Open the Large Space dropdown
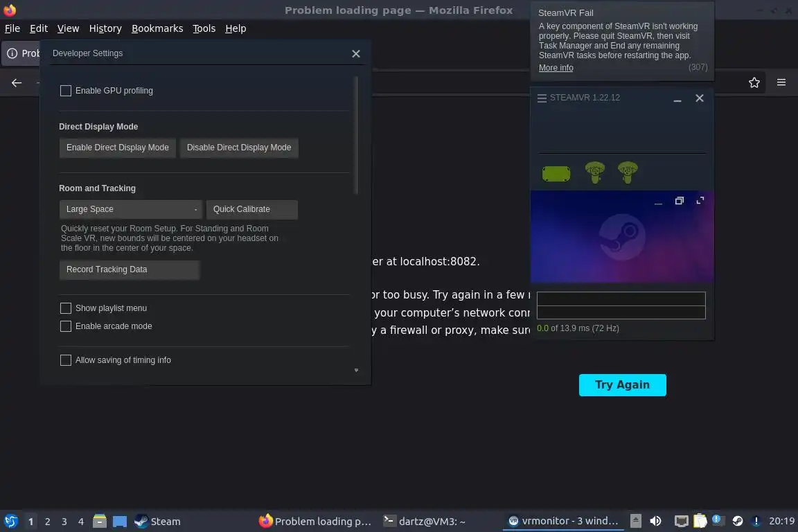The width and height of the screenshot is (798, 532). tap(130, 209)
